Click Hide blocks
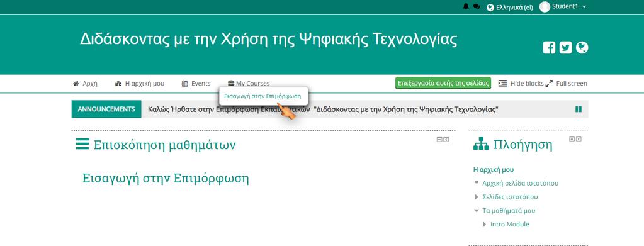 pos(521,84)
